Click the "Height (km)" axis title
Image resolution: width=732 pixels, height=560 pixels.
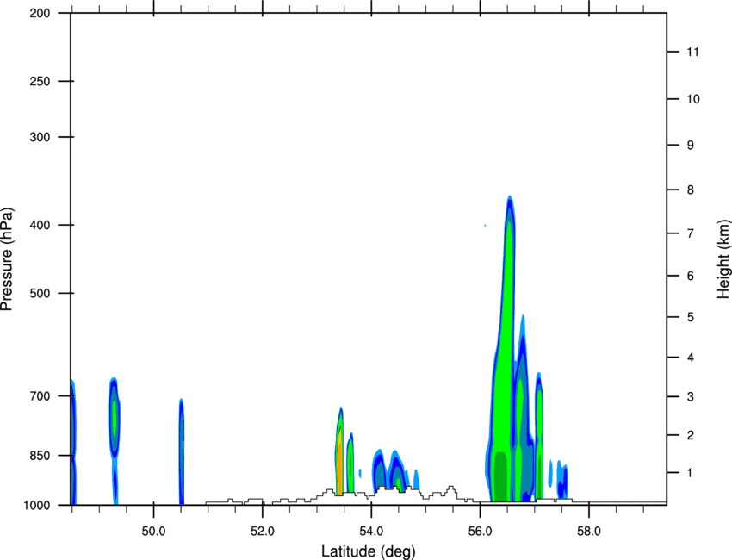coord(723,258)
